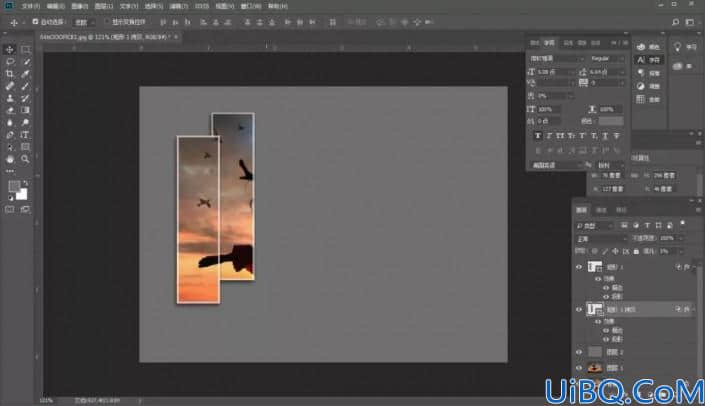
Task: Lock all attributes in Layers panel
Action: pos(636,251)
